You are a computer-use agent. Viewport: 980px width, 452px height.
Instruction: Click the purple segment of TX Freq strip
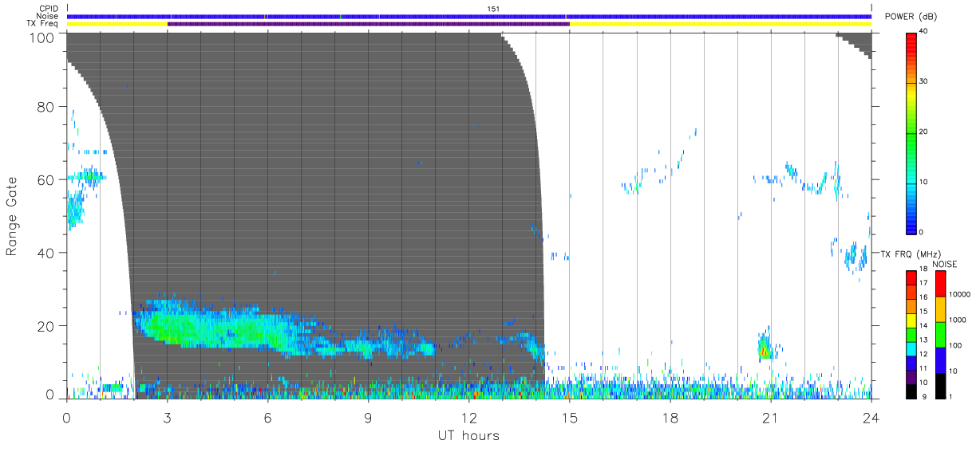click(x=368, y=24)
